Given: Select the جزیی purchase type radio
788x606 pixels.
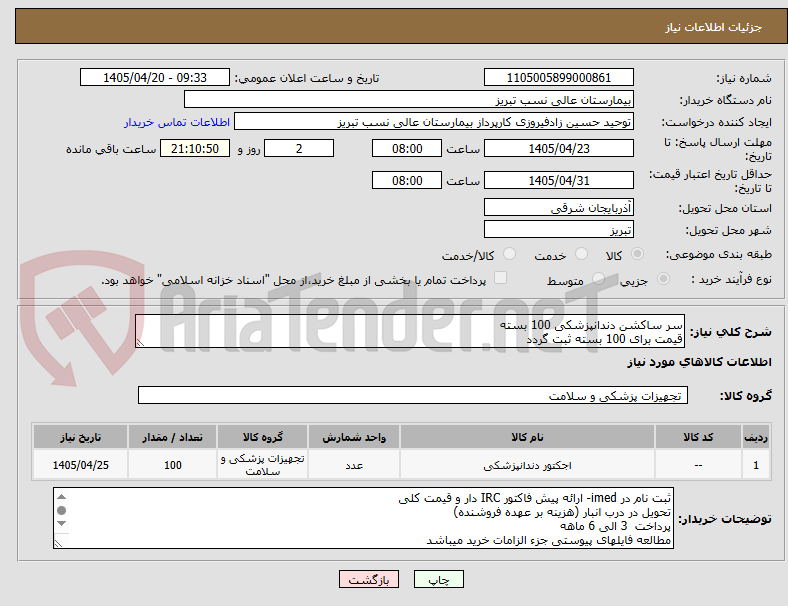Looking at the screenshot, I should [x=663, y=278].
